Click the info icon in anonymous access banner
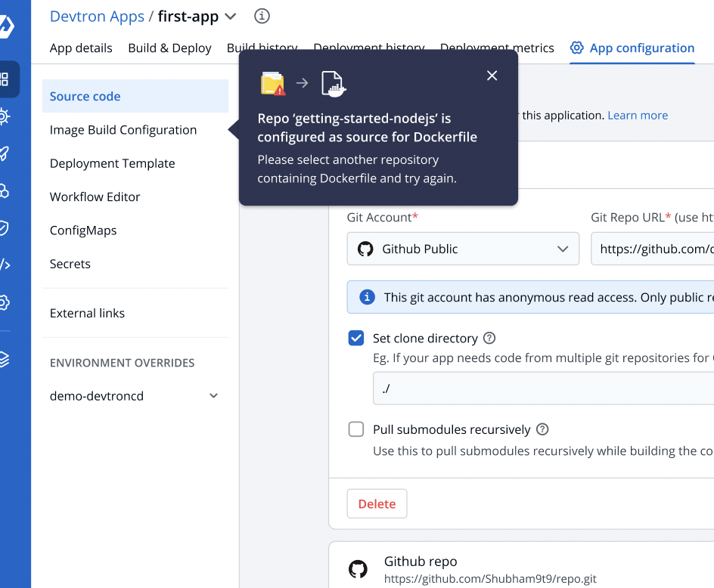Viewport: 714px width, 588px height. tap(367, 297)
